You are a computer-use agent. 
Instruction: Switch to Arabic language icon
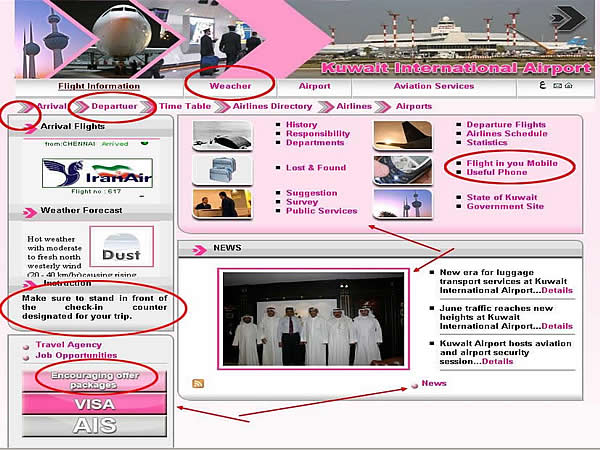click(x=542, y=85)
